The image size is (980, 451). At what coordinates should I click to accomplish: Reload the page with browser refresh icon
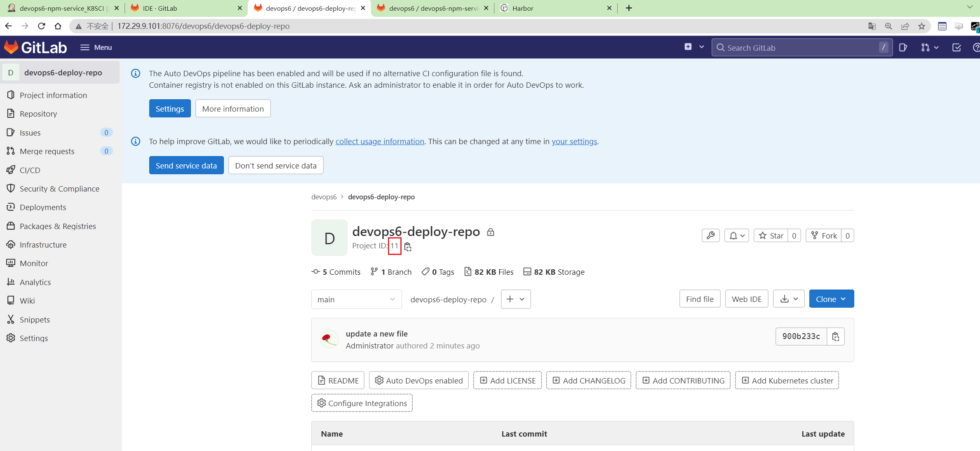41,26
